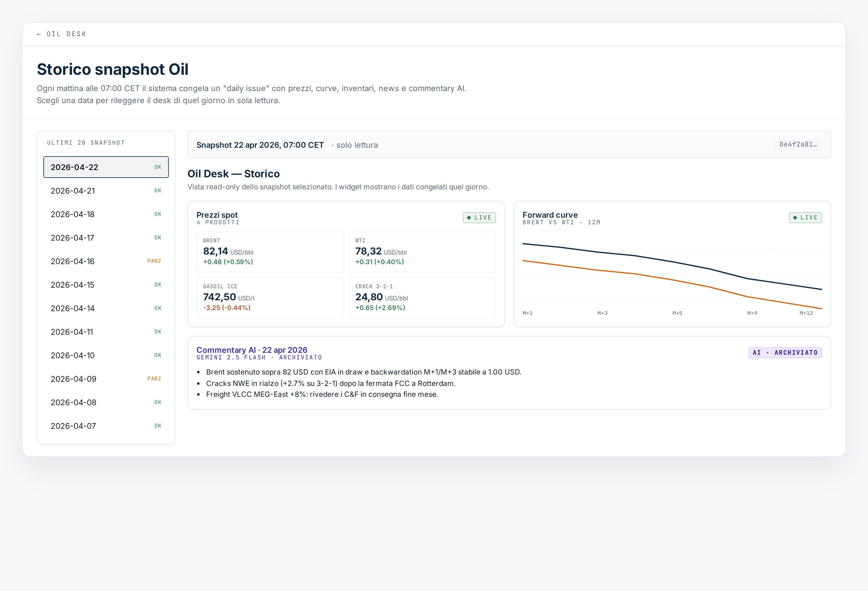
Task: Select snapshot 2026-04-21 from the list
Action: tap(106, 191)
